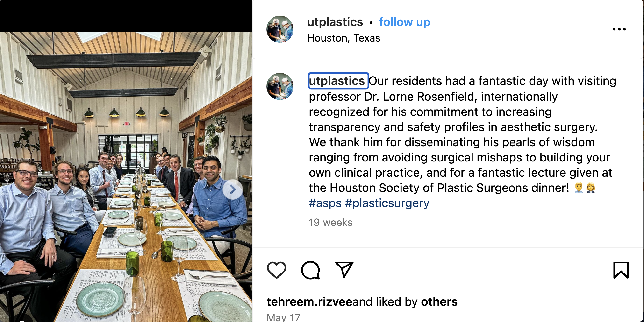This screenshot has height=322, width=644.
Task: Open the #asps hashtag
Action: click(x=325, y=203)
